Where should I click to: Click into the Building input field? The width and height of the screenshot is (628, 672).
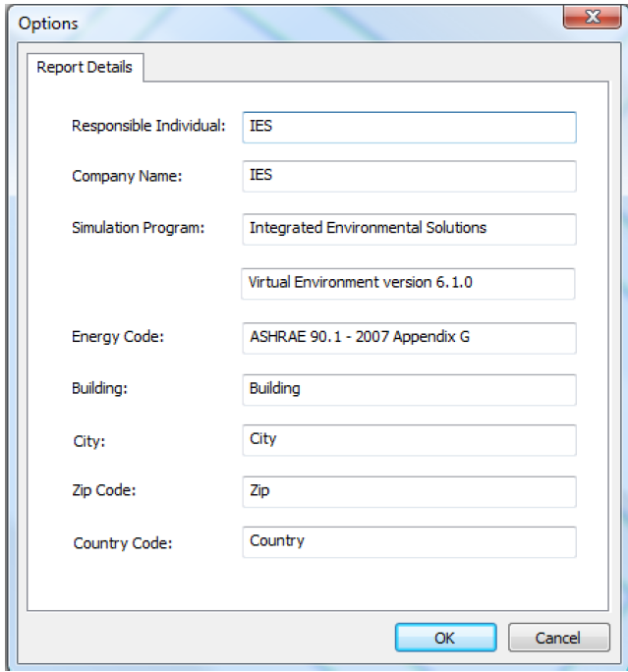point(408,389)
